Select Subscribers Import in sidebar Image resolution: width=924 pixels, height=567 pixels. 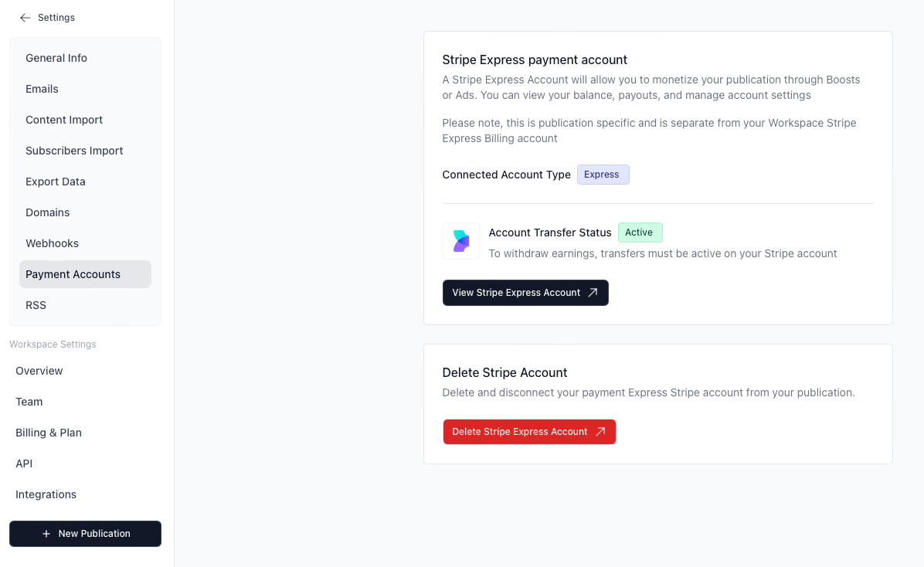pos(74,151)
